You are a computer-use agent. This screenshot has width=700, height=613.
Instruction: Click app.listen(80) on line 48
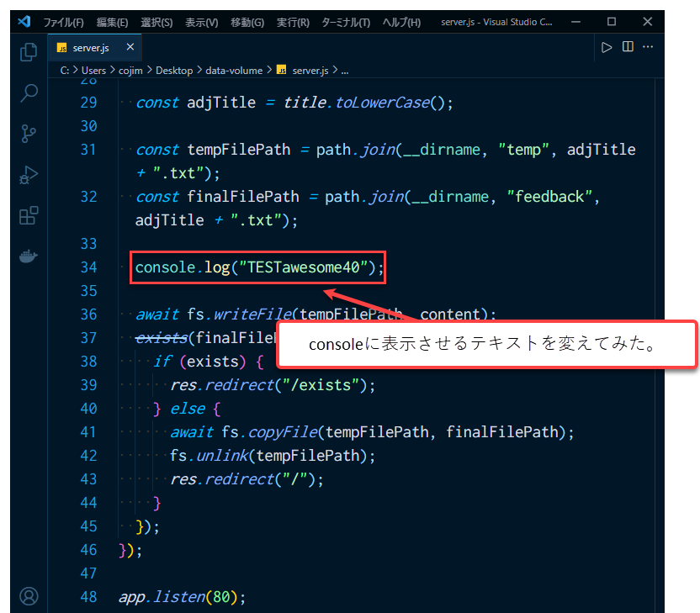[x=182, y=597]
